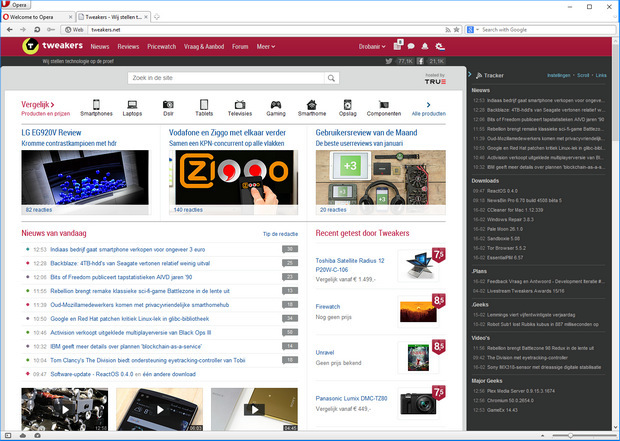Click the Tweakers logo
The width and height of the screenshot is (620, 441).
53,46
